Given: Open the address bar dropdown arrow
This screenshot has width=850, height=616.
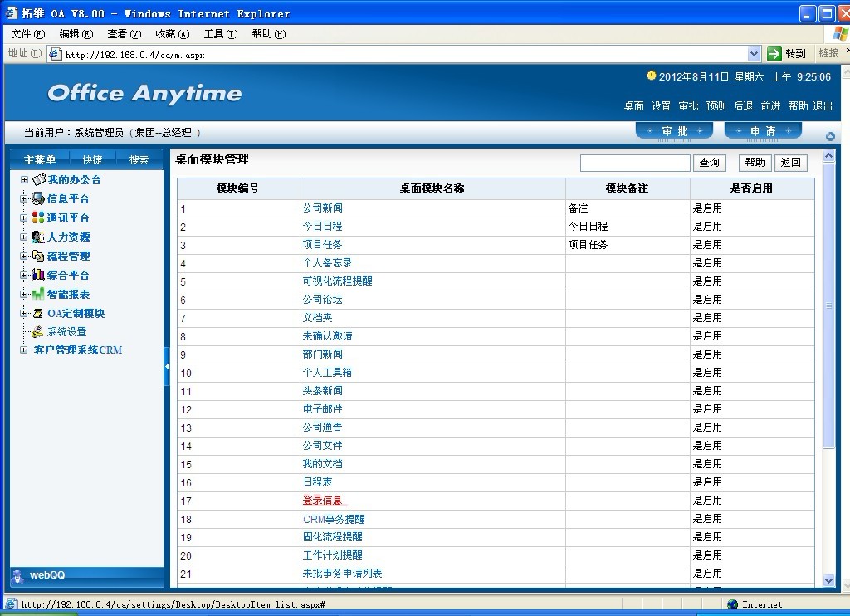Looking at the screenshot, I should point(754,54).
